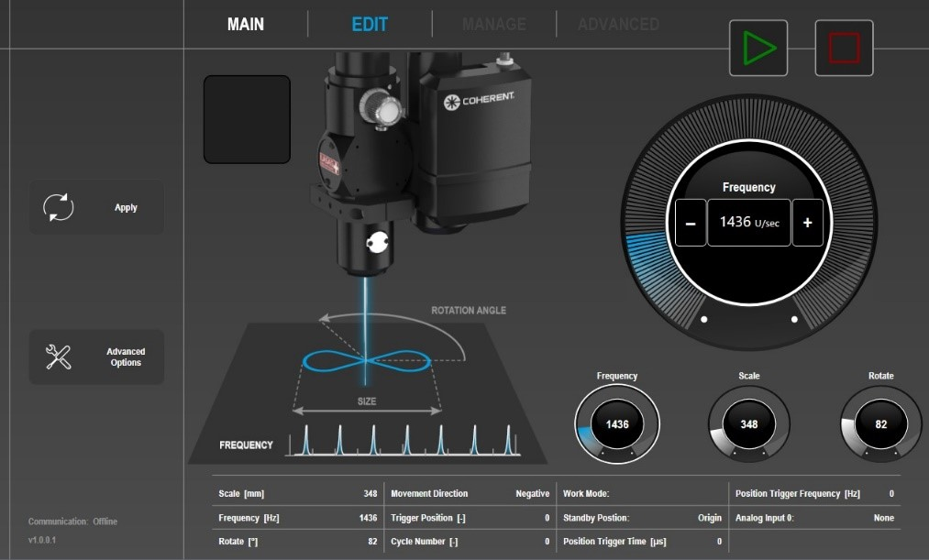Select the small Rotate dial knob
The width and height of the screenshot is (929, 560).
point(880,424)
